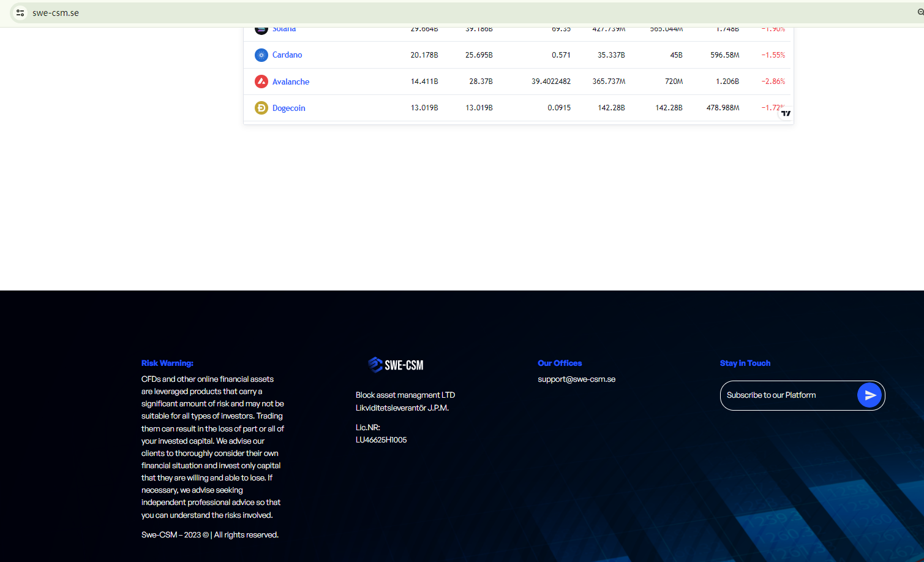
Task: Click the SWE-CSM footer logo
Action: [x=396, y=365]
